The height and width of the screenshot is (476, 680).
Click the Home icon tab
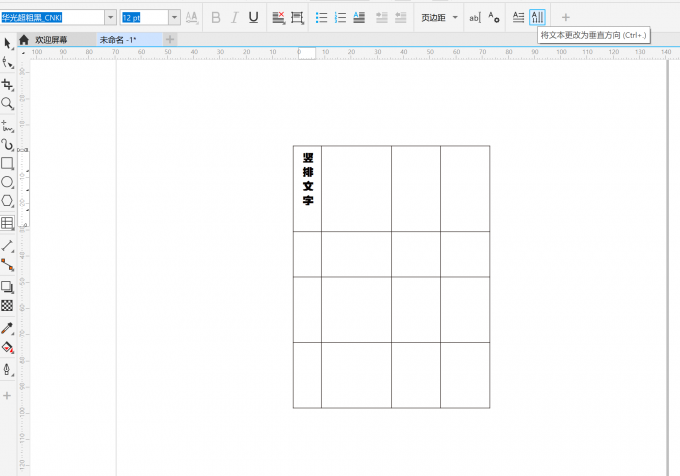24,40
